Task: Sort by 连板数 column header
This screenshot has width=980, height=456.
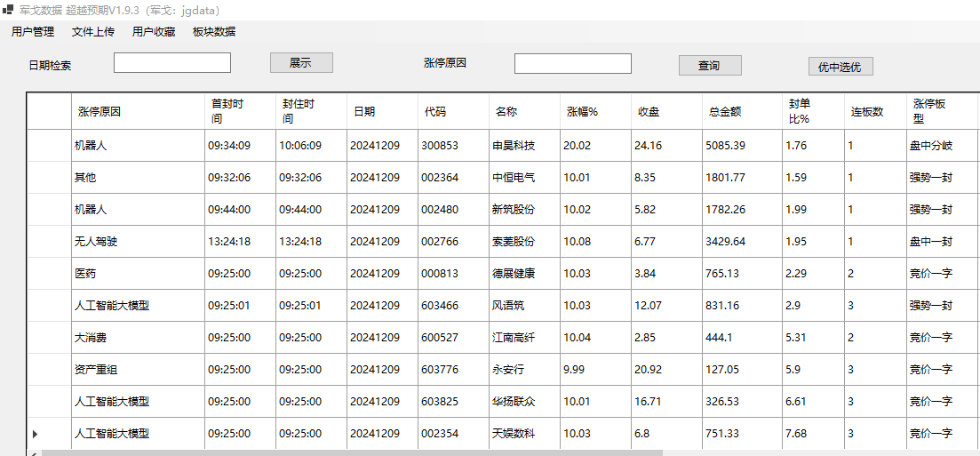Action: [876, 112]
